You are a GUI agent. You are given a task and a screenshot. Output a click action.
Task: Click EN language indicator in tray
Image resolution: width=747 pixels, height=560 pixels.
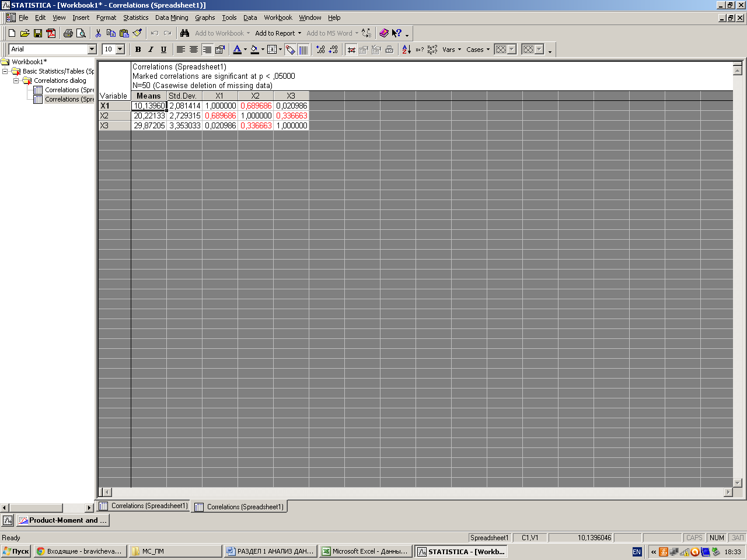click(637, 552)
